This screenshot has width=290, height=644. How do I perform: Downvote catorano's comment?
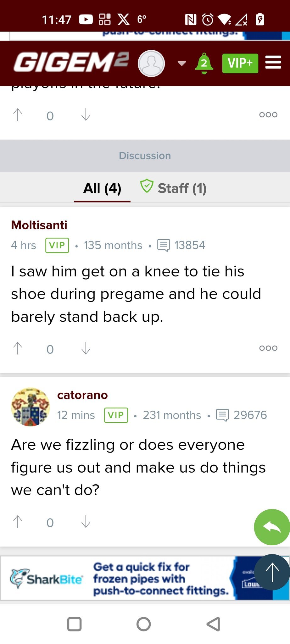pyautogui.click(x=86, y=522)
